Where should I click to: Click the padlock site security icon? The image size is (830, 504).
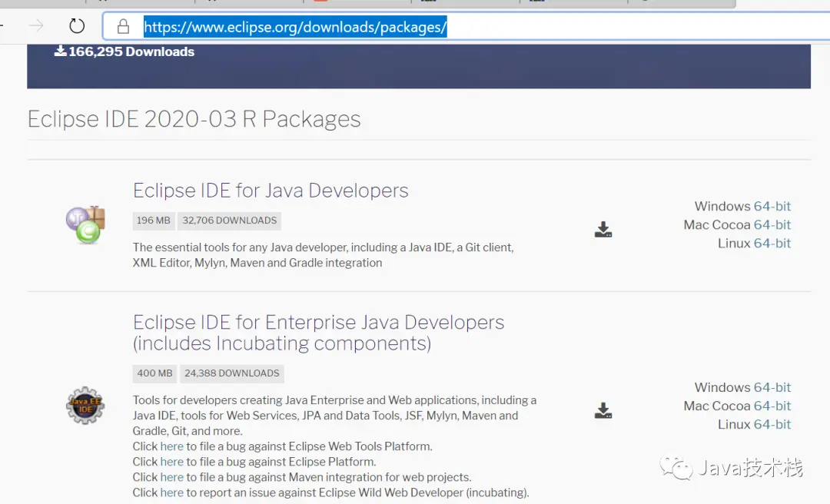click(123, 26)
